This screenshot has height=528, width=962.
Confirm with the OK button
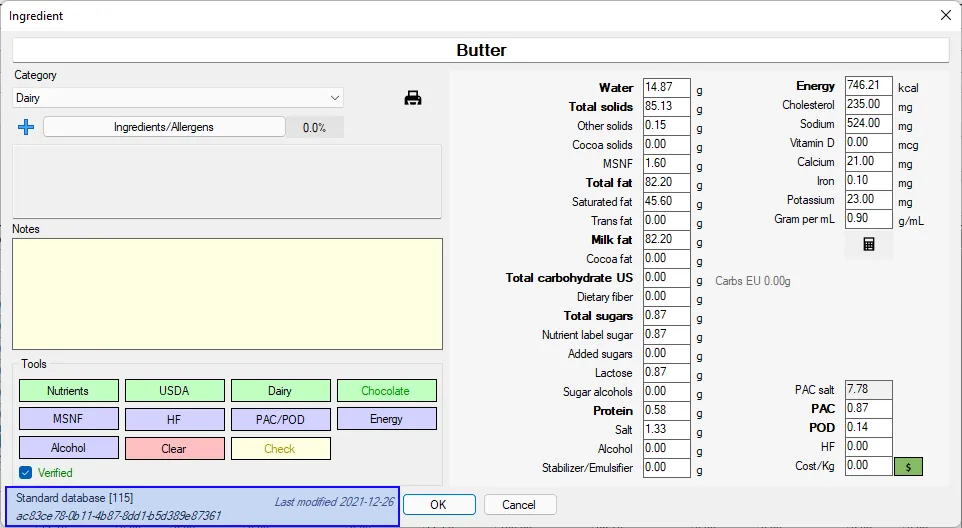(439, 505)
